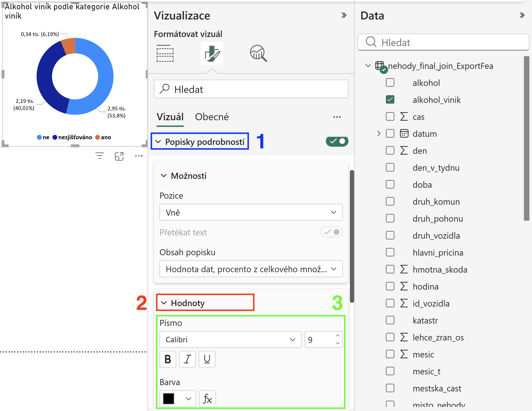Collapse the Popisky podrobností section chevron

pos(158,141)
